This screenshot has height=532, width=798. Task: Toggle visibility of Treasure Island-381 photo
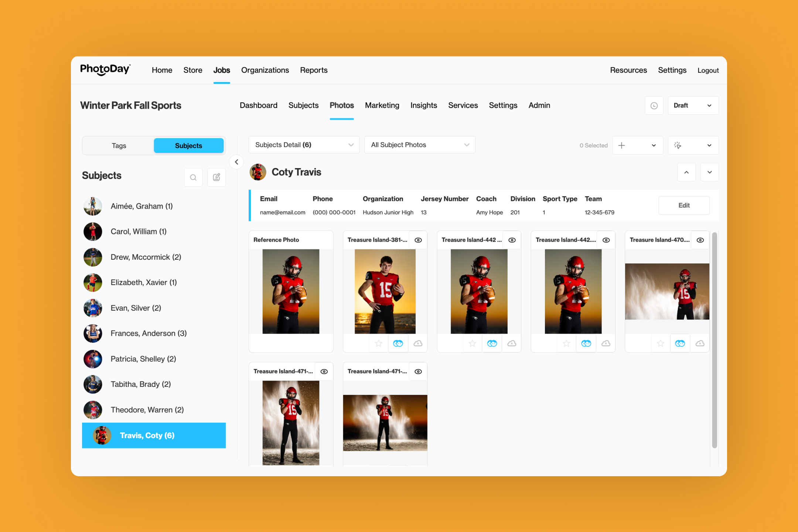418,240
